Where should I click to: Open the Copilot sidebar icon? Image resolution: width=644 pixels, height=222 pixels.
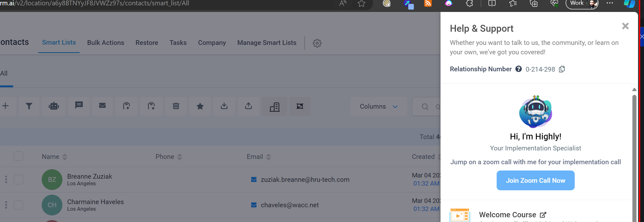629,4
